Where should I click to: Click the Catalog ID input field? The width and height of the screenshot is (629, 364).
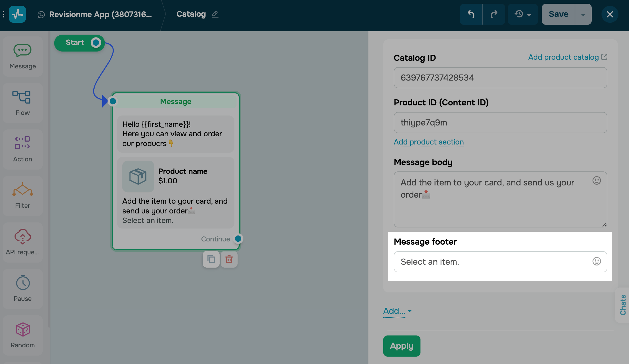(500, 78)
